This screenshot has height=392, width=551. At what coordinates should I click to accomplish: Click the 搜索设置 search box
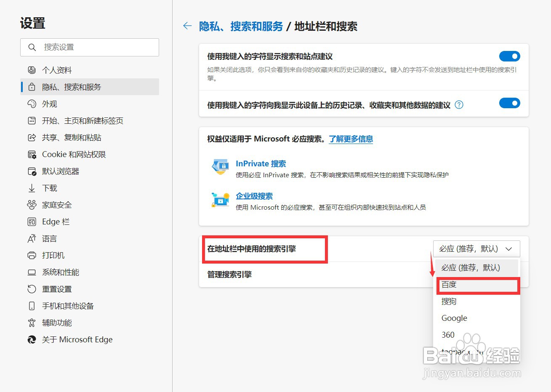[x=90, y=47]
